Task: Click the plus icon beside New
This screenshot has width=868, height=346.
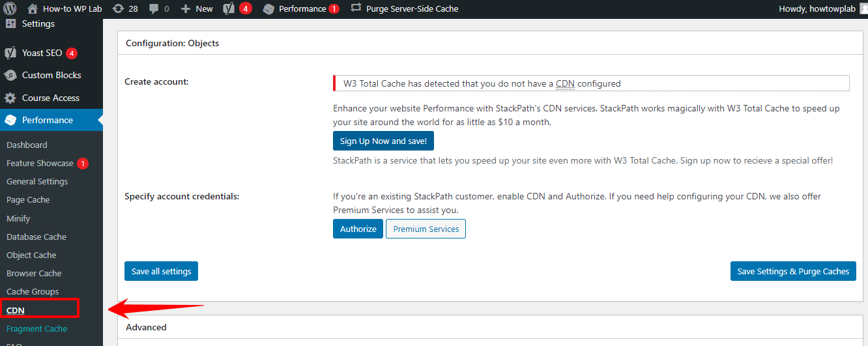Action: 186,8
